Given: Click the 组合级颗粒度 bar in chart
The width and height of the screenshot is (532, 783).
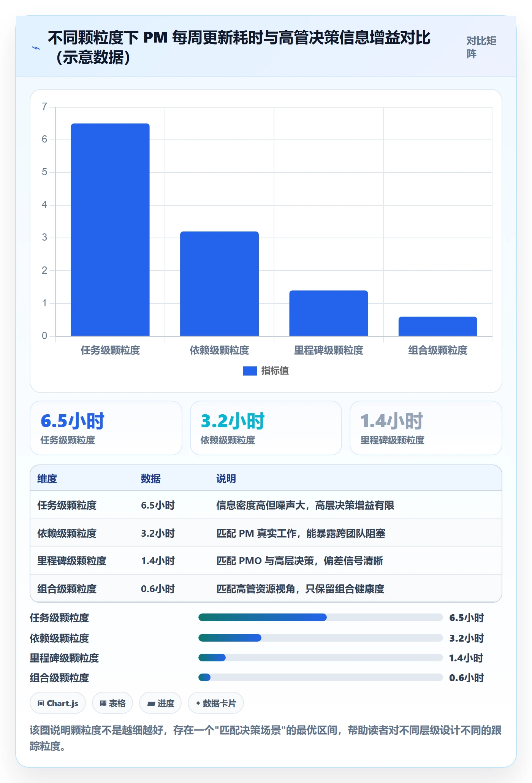Looking at the screenshot, I should [x=438, y=326].
